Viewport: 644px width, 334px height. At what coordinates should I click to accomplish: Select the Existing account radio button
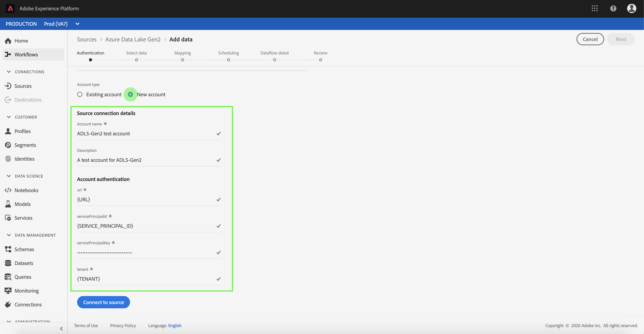click(80, 95)
